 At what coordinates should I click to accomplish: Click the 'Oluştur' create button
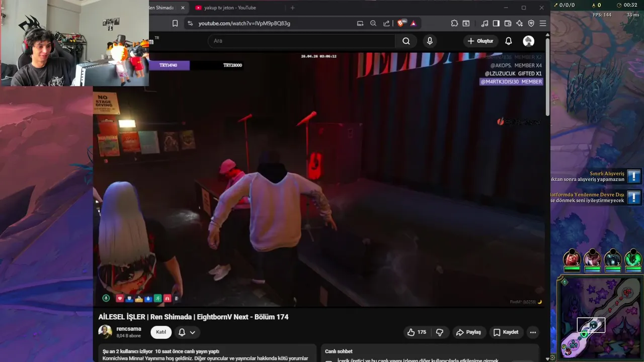pos(480,41)
